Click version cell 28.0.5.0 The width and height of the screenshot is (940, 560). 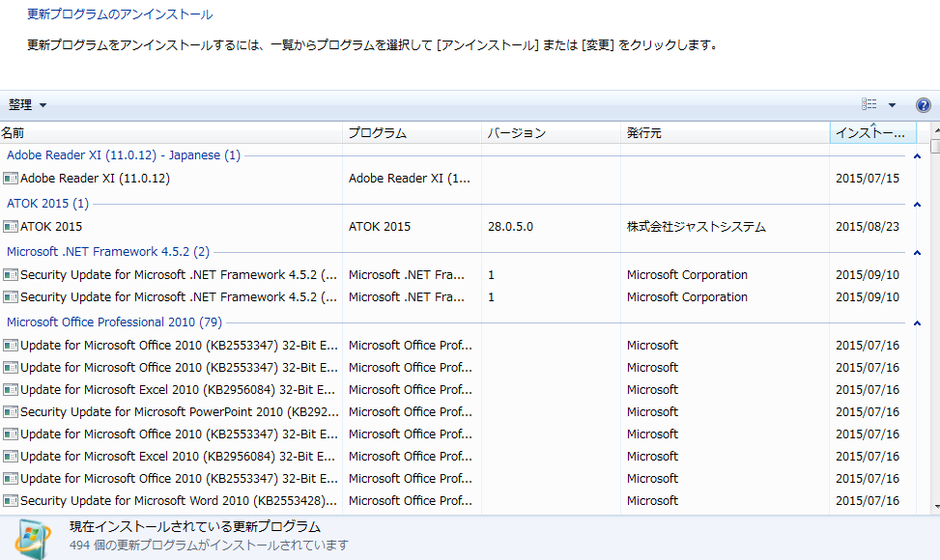tap(510, 227)
